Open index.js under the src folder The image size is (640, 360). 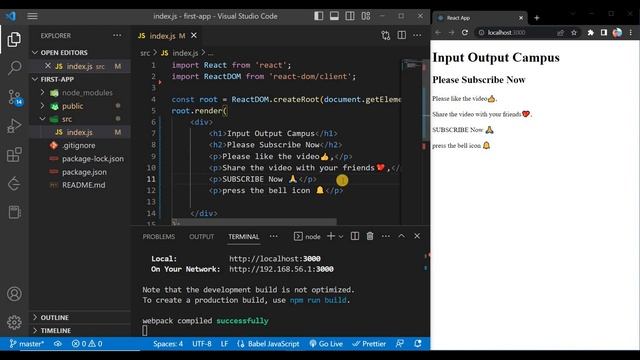[x=80, y=132]
